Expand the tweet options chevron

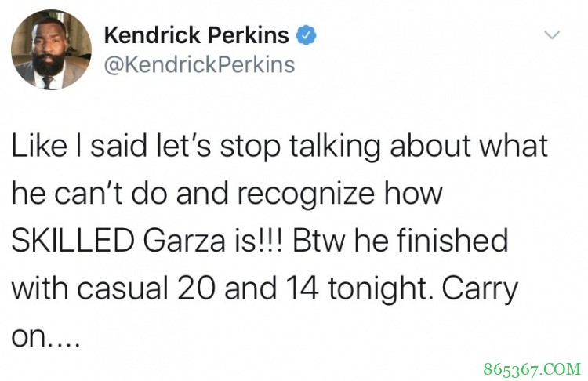(x=553, y=36)
